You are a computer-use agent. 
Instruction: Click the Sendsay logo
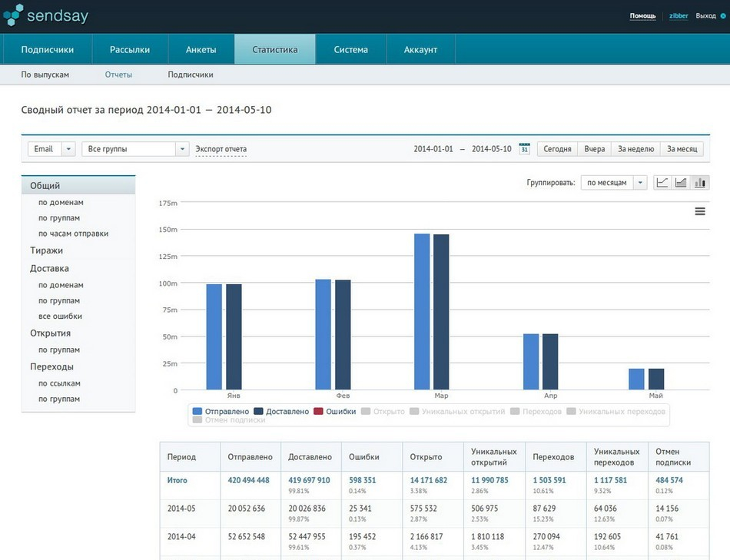pyautogui.click(x=45, y=15)
